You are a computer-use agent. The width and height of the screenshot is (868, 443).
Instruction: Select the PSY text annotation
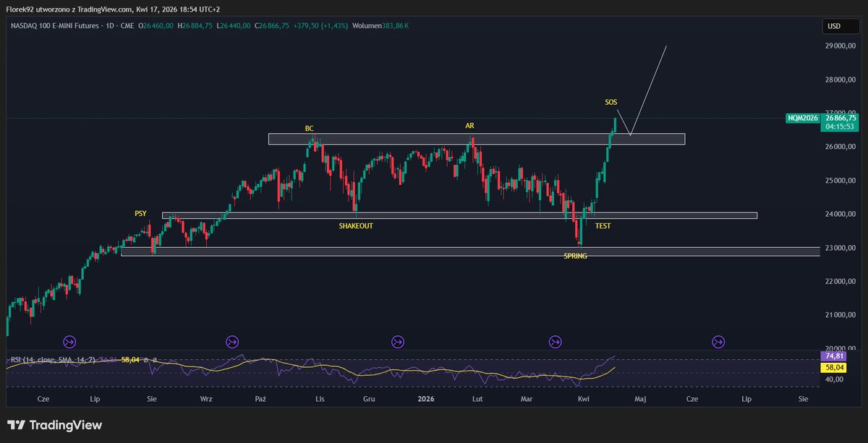coord(140,214)
